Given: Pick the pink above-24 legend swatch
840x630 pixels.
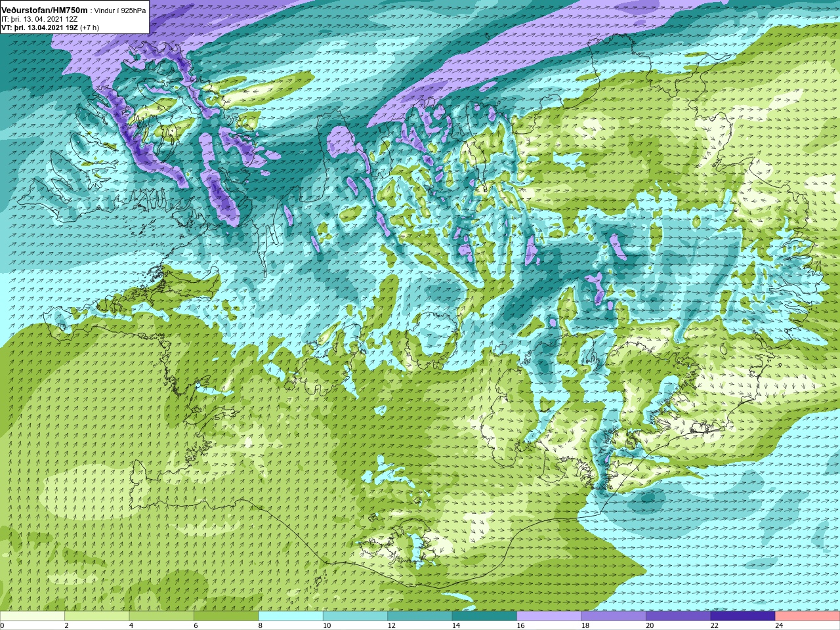Looking at the screenshot, I should (808, 616).
